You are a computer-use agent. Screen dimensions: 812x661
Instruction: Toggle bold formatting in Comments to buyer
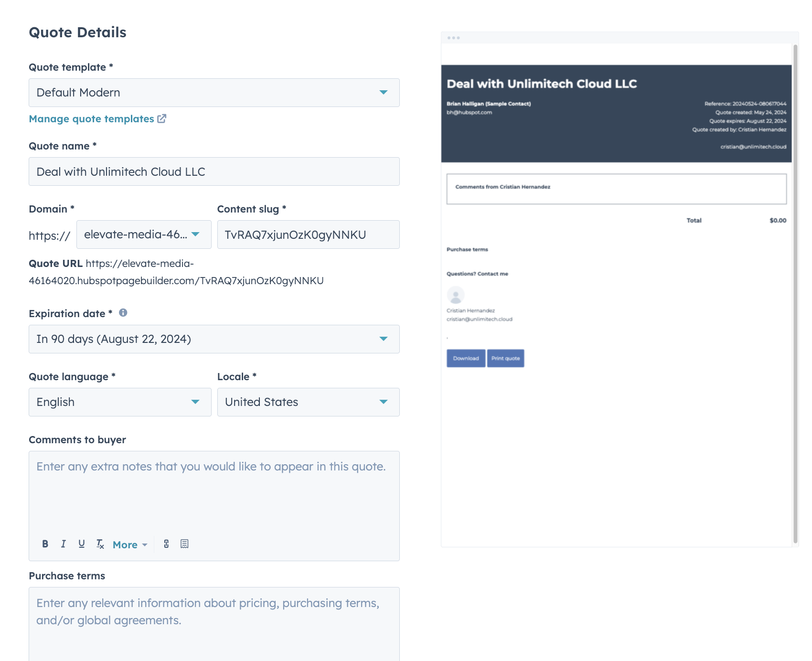coord(45,544)
